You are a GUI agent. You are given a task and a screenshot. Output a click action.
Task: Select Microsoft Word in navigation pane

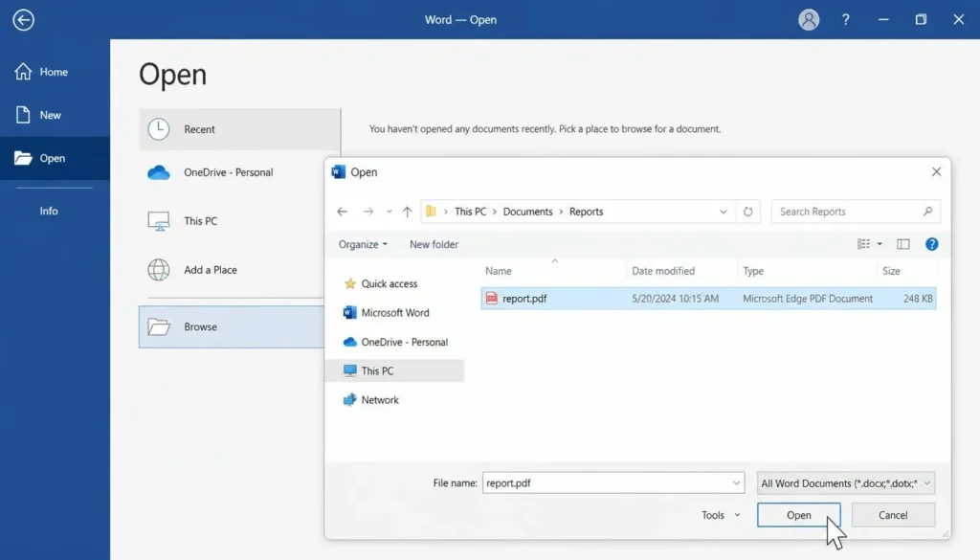tap(395, 312)
